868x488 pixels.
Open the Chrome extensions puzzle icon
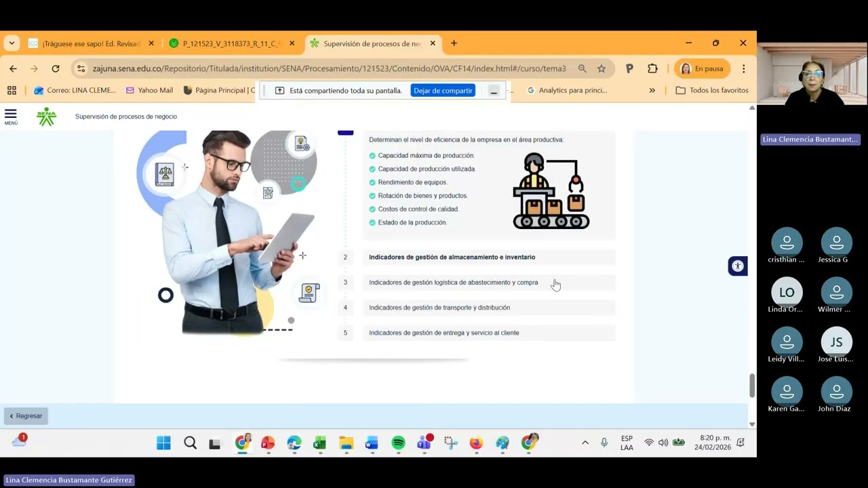click(652, 68)
